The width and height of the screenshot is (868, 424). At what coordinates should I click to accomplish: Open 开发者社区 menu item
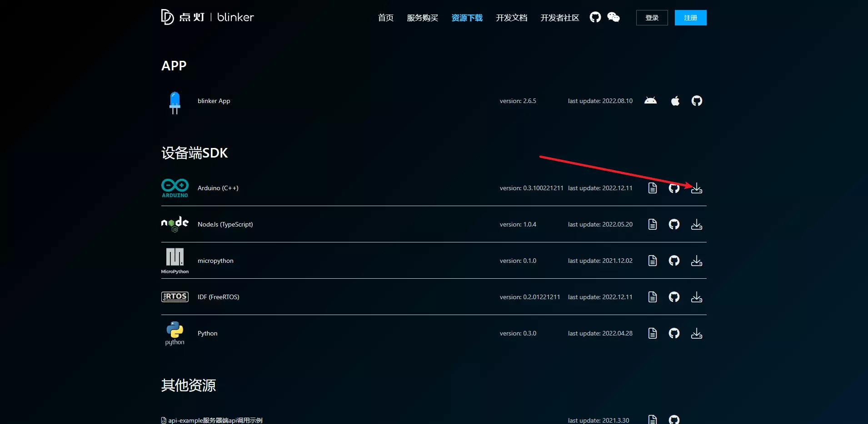[560, 18]
